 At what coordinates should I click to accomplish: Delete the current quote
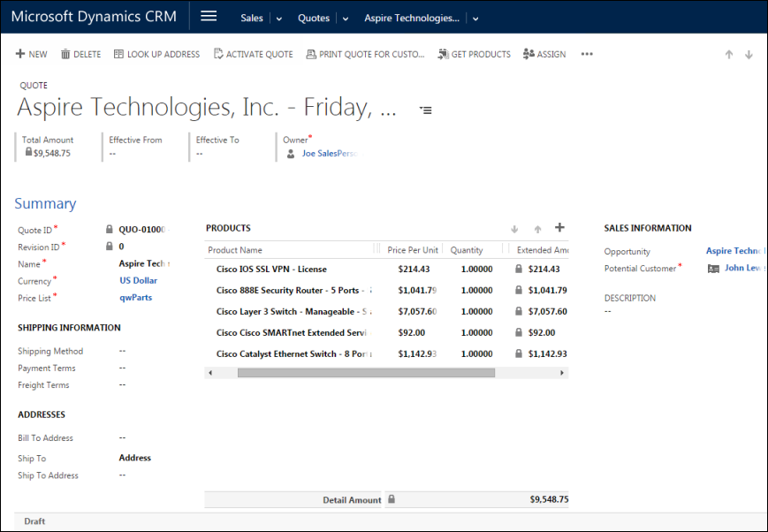point(80,54)
